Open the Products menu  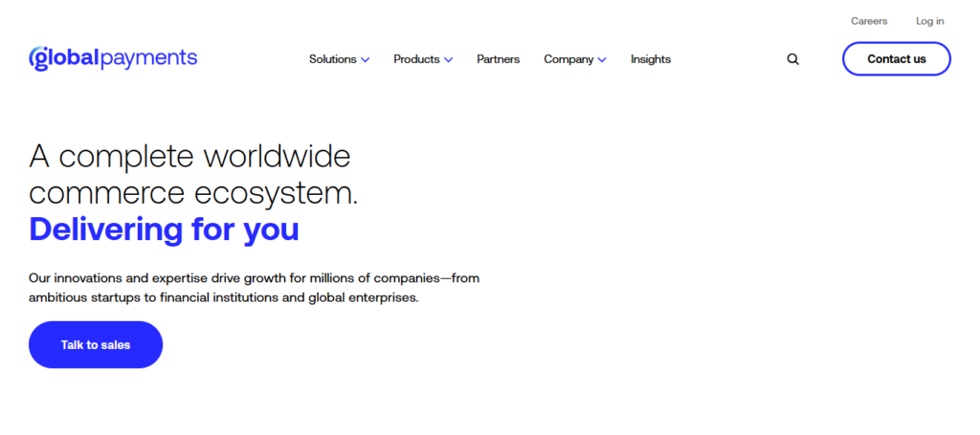point(423,59)
